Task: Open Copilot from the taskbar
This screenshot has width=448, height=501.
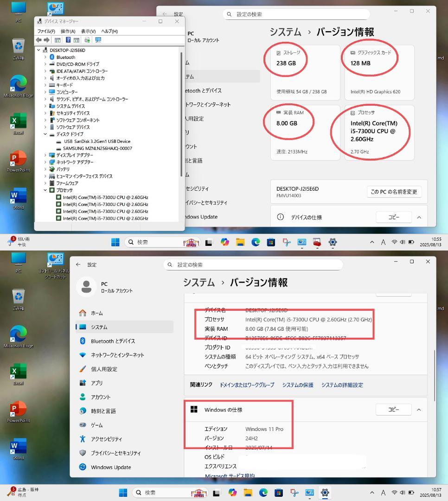Action: 231,493
